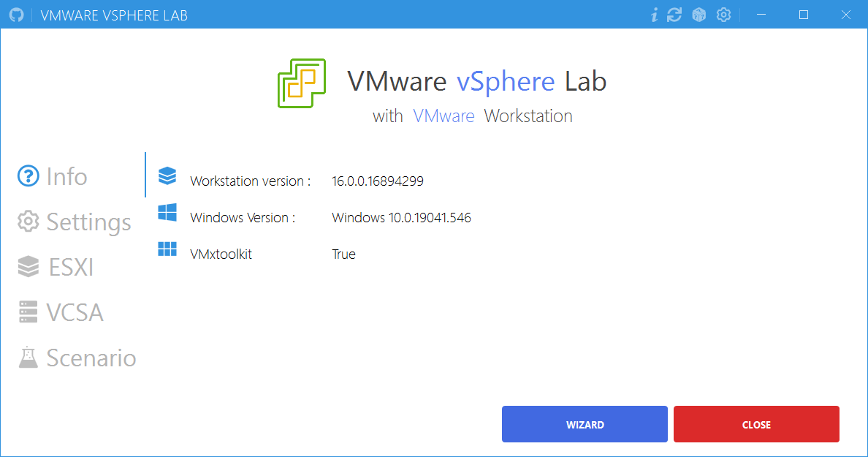Click the Windows Version label
868x457 pixels.
[x=243, y=218]
